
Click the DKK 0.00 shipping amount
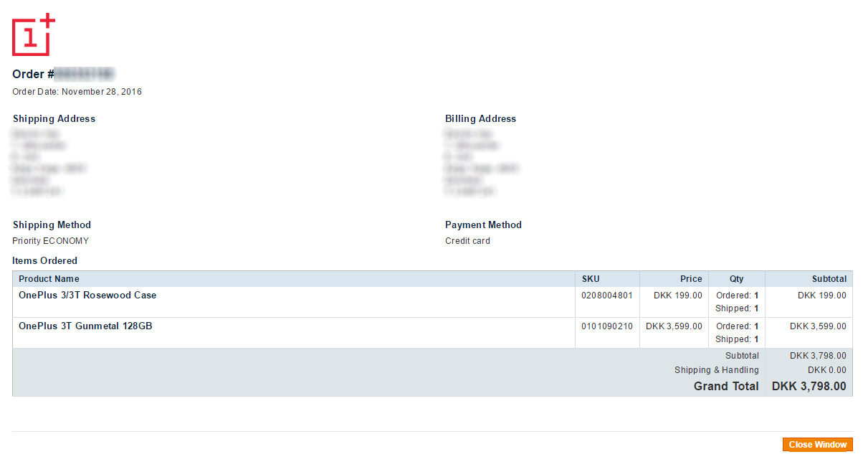click(827, 370)
